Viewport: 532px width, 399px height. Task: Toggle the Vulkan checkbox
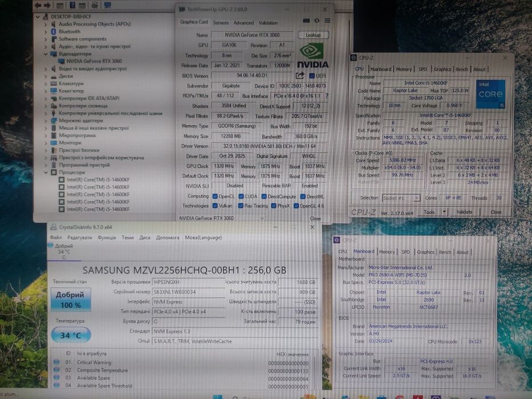(215, 206)
